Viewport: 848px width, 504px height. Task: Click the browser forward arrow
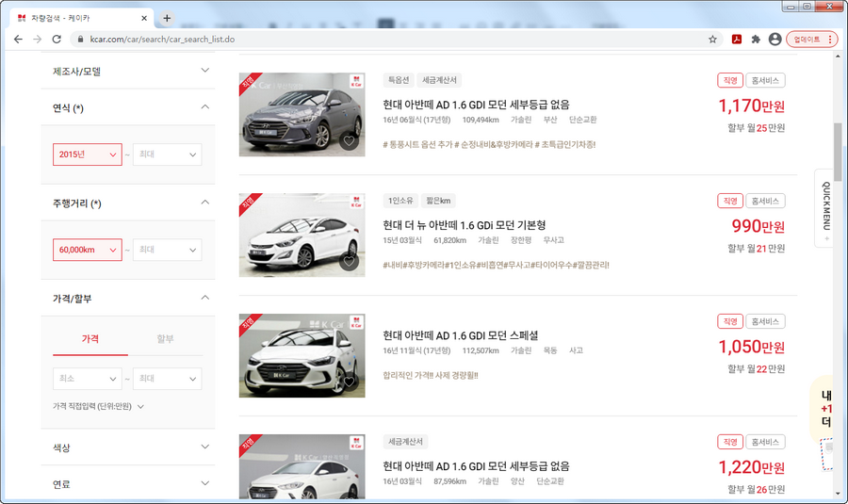pyautogui.click(x=38, y=39)
